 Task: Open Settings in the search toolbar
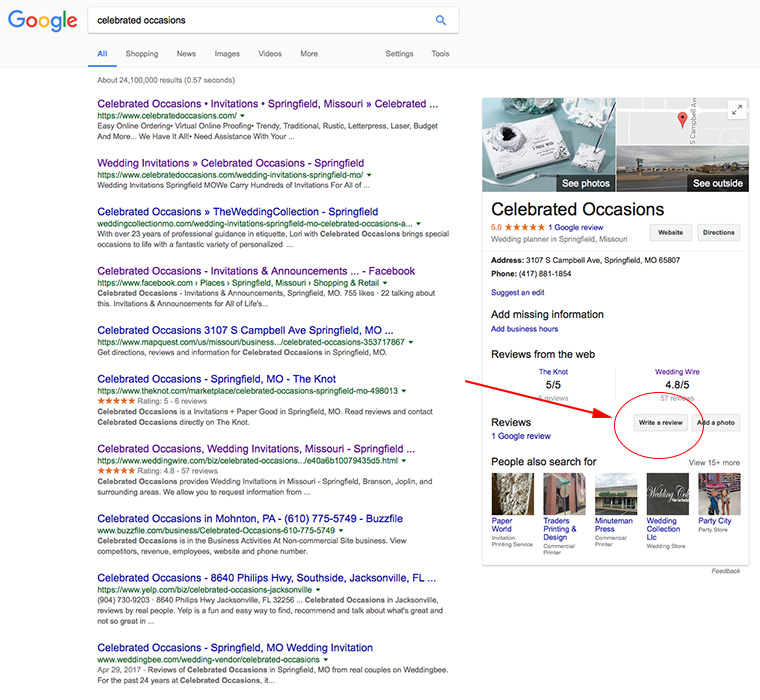click(399, 54)
